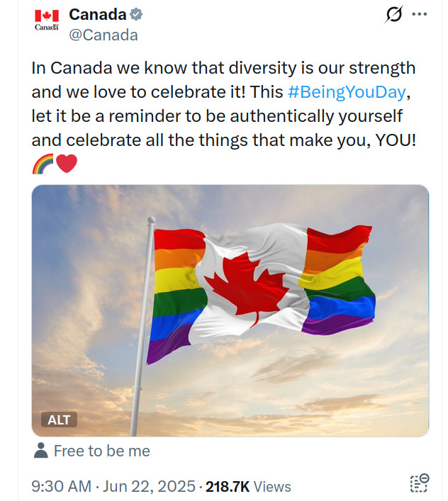
Task: Click the dashed-square notes icon at the bottom right
Action: [420, 483]
